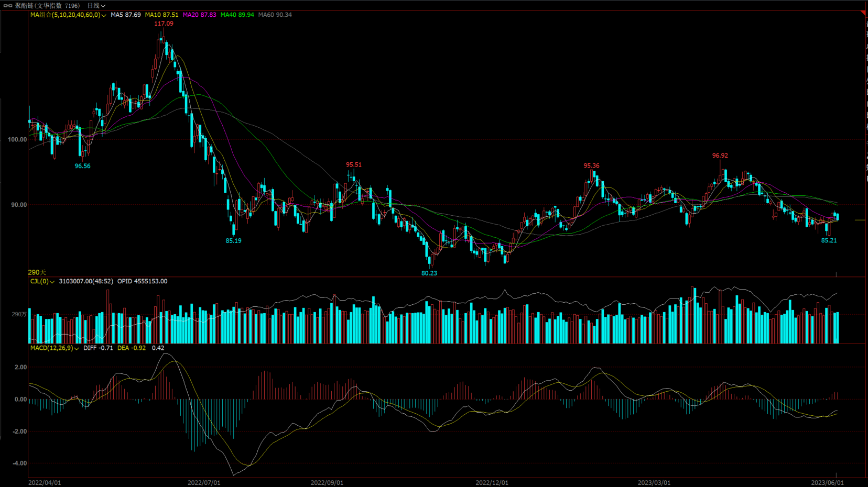The height and width of the screenshot is (487, 868).
Task: Click the chain link icon beside 聚酯链
Action: tap(8, 6)
